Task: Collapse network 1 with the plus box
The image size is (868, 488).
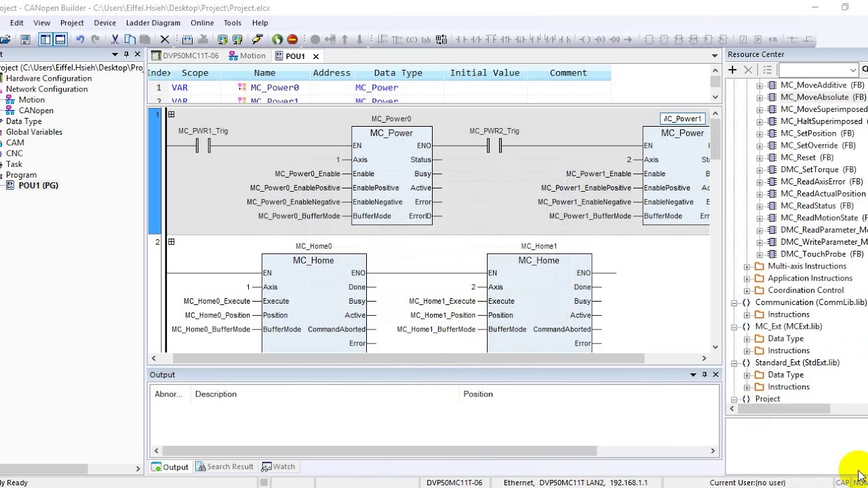Action: click(172, 115)
